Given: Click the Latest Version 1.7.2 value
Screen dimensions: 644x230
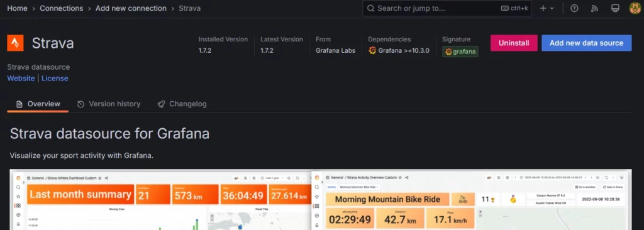Looking at the screenshot, I should click(x=267, y=50).
